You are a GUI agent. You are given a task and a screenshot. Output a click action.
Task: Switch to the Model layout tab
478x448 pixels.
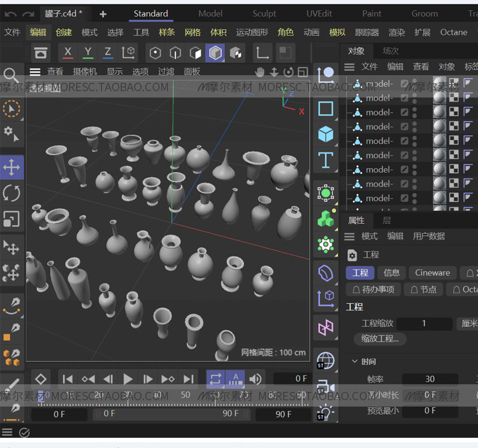tap(210, 14)
